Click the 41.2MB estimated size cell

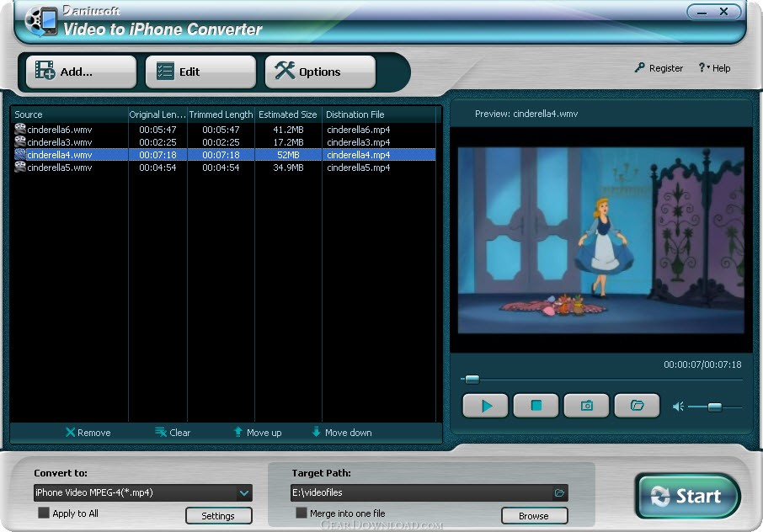288,130
